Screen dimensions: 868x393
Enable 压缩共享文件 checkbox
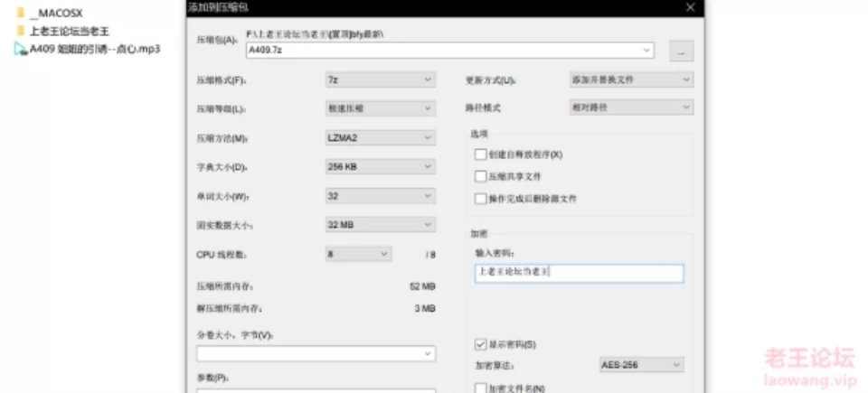click(480, 176)
